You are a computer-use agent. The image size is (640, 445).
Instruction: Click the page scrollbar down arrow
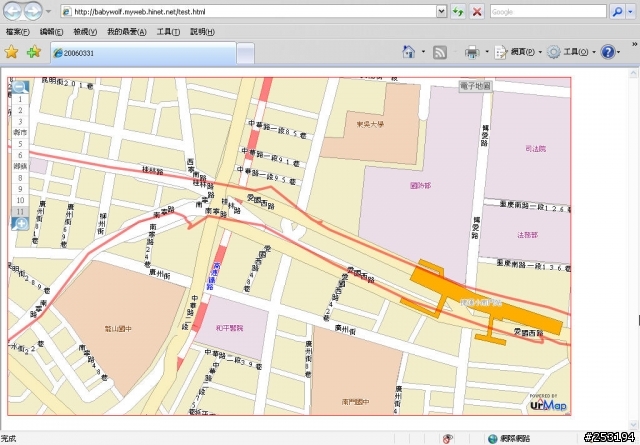pos(633,425)
